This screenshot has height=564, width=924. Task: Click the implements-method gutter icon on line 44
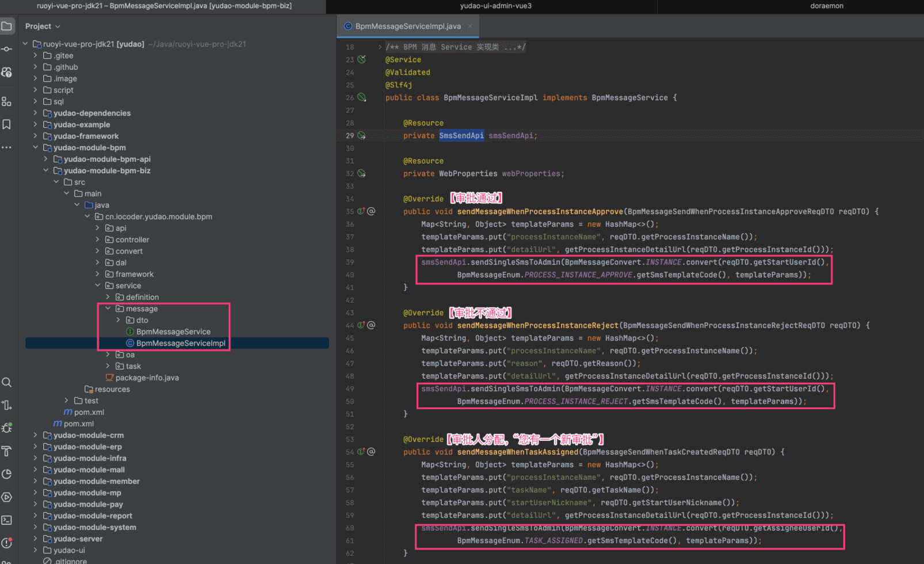click(361, 325)
